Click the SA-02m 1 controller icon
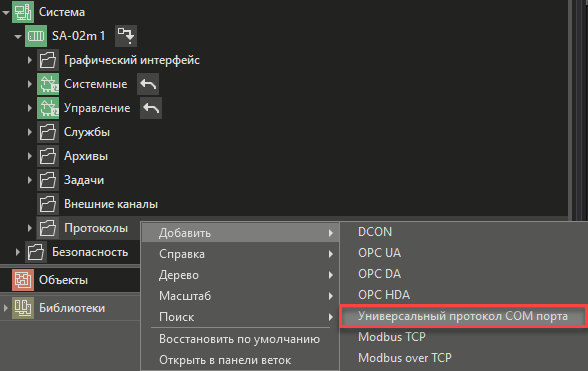The image size is (588, 371). click(x=36, y=36)
